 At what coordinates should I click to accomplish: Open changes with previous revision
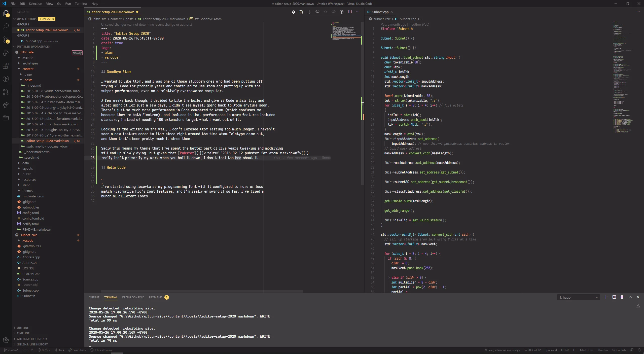pyautogui.click(x=317, y=12)
